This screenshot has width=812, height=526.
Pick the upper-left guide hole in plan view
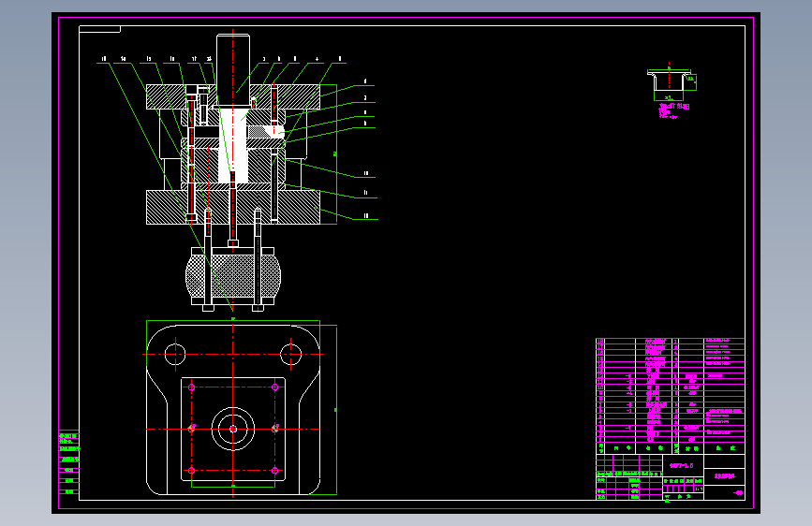[x=175, y=355]
